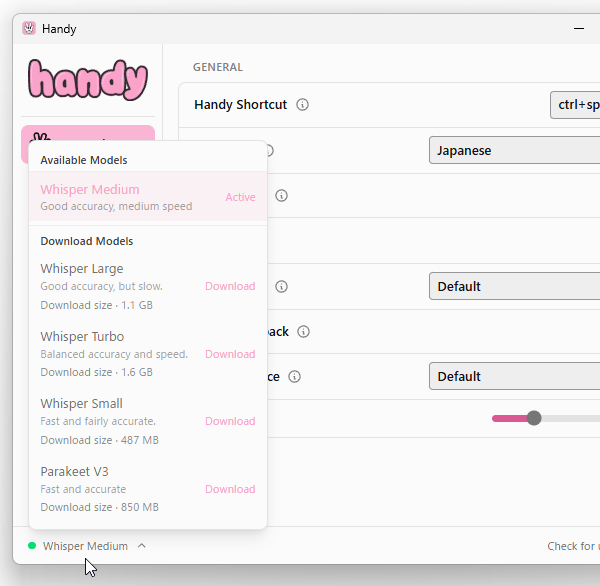Click the info icon beside Handy Shortcut
Screen dimensions: 600x586
(x=303, y=105)
